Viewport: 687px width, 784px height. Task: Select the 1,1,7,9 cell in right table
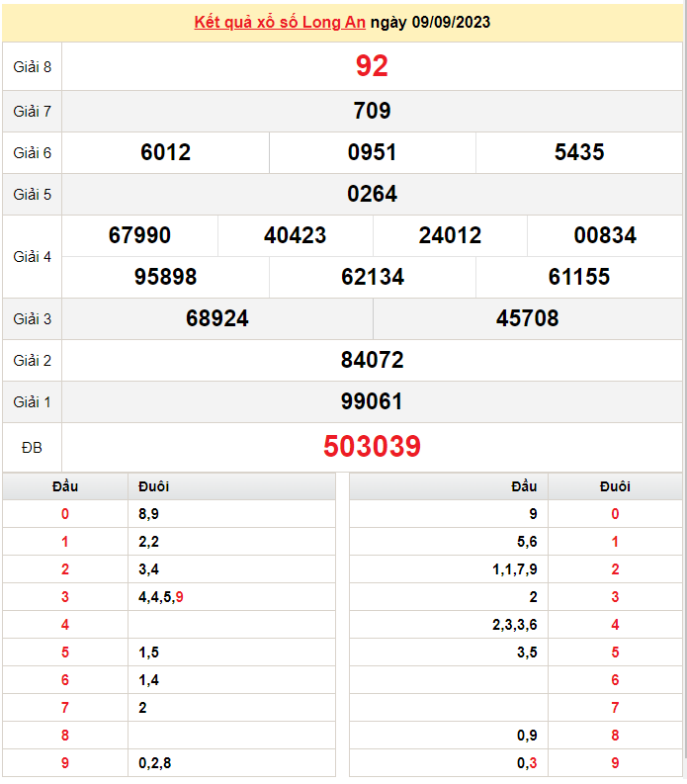click(515, 569)
